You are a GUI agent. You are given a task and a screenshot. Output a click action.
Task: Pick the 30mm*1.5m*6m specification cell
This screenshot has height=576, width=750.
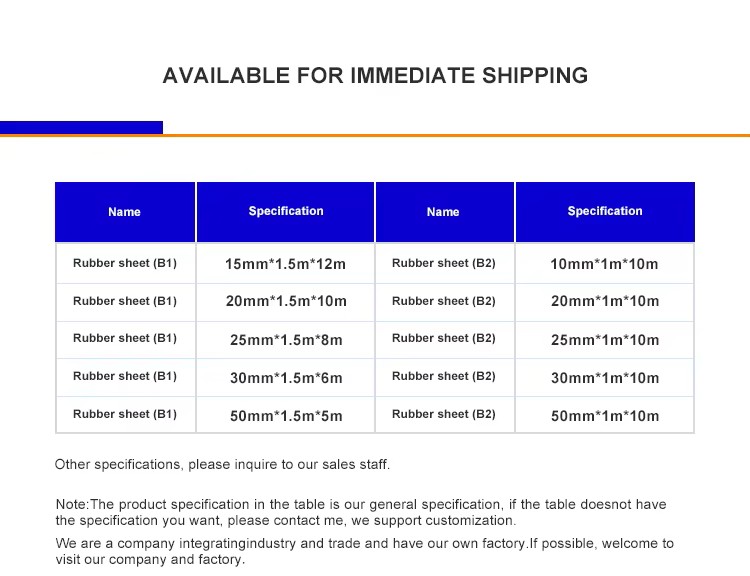pyautogui.click(x=286, y=378)
